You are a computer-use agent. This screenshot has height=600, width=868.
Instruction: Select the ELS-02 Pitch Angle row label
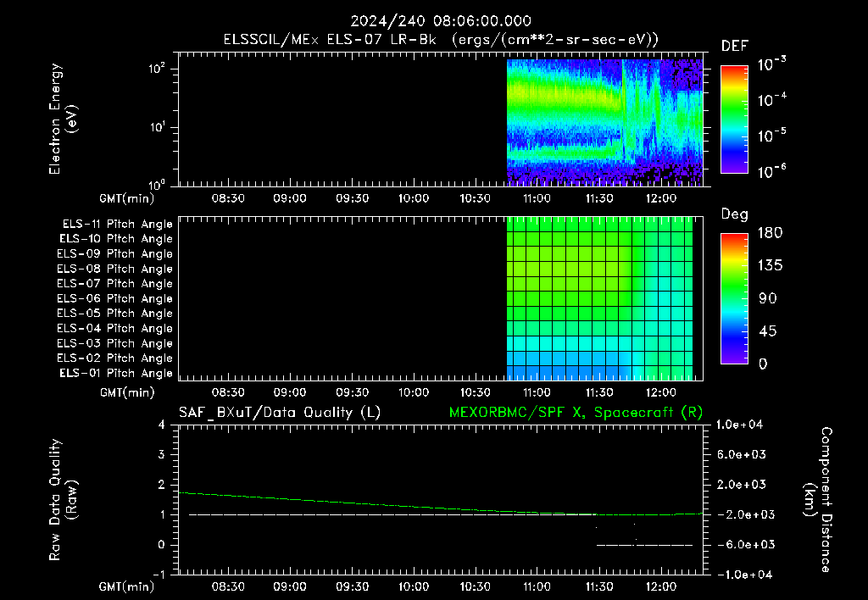pos(114,358)
